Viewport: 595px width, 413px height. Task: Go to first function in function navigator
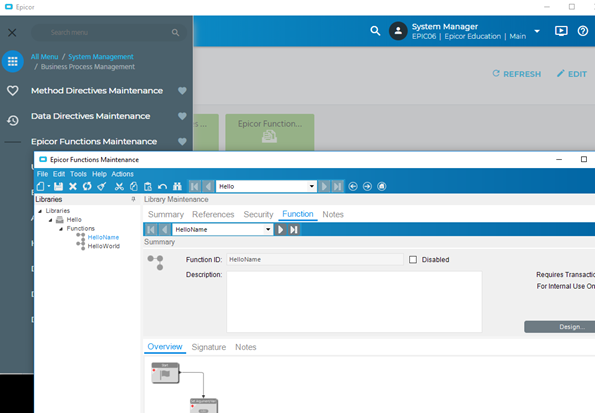[x=151, y=230]
